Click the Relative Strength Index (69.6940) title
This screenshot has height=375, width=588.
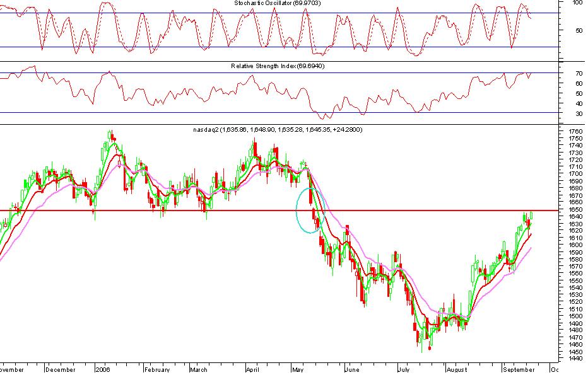pyautogui.click(x=278, y=66)
